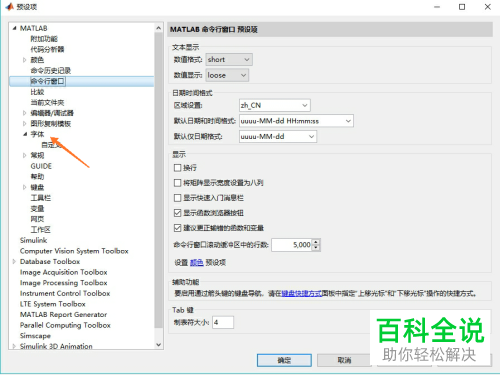Select 命令行窗口 in the tree
This screenshot has height=375, width=500.
click(x=48, y=81)
